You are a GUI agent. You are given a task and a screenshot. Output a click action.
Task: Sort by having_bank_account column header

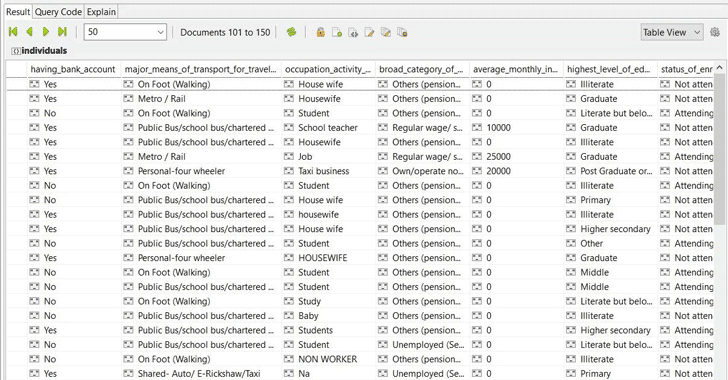coord(73,69)
